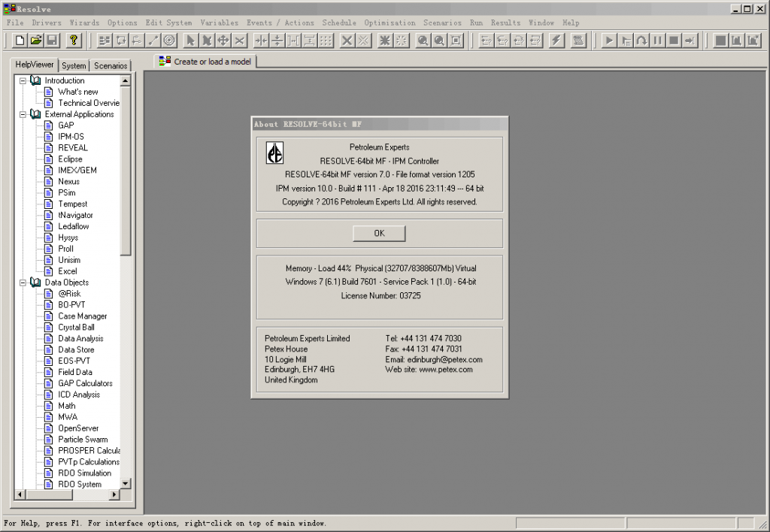This screenshot has height=532, width=770.
Task: Click the Play run icon
Action: [x=609, y=41]
